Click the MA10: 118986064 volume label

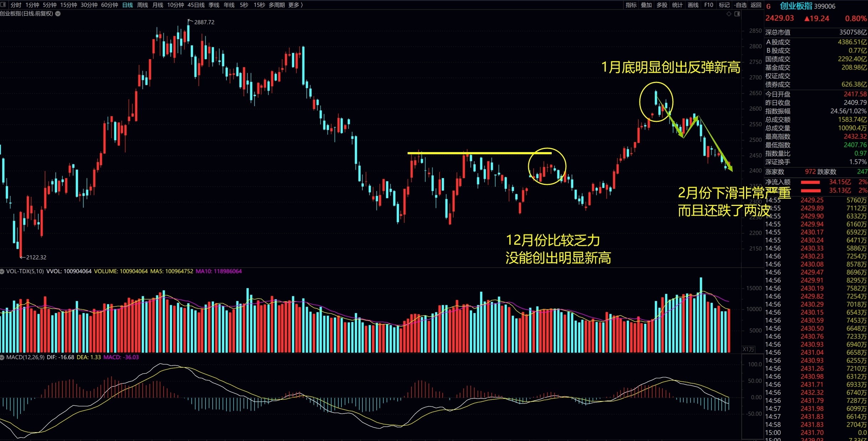219,271
